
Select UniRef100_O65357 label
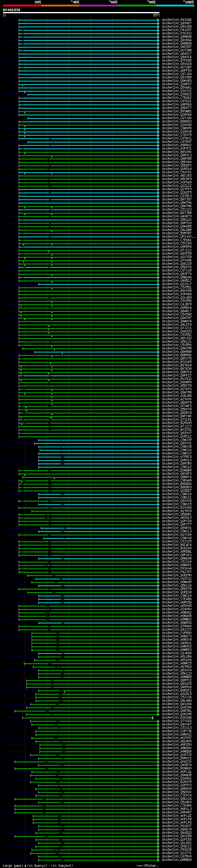point(177,47)
